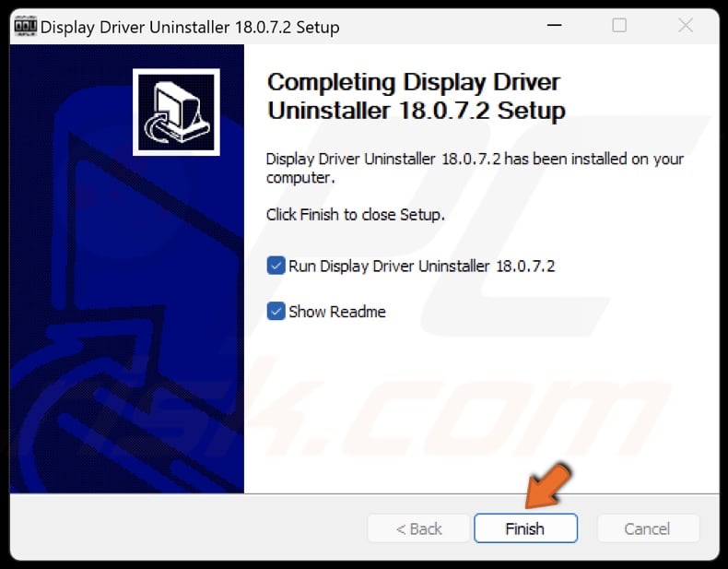Close the Setup window with the X

(686, 25)
